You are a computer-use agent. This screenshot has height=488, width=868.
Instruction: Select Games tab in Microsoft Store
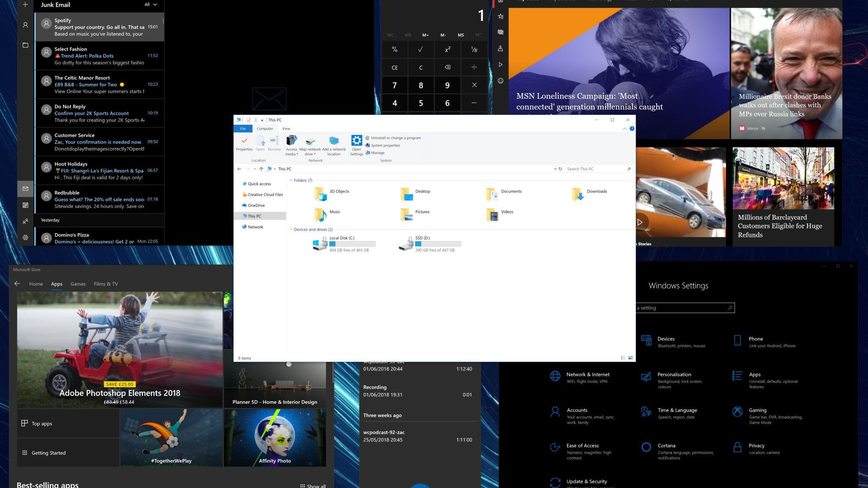point(78,284)
